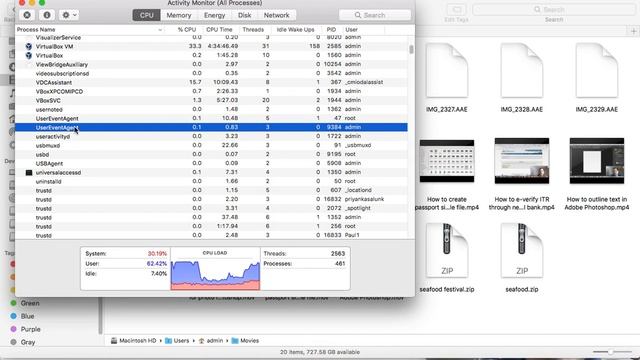This screenshot has width=640, height=360.
Task: Select e-verify ITR video thumbnail
Action: [x=522, y=161]
